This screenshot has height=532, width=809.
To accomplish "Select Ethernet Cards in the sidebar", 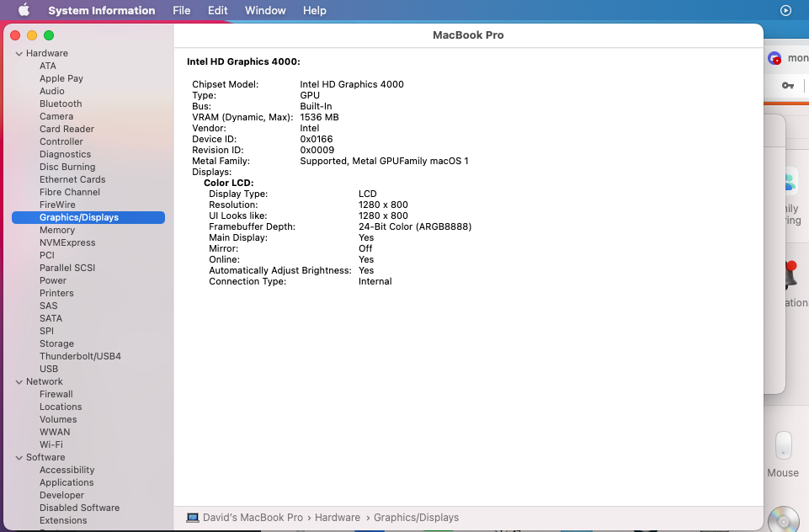I will [72, 179].
